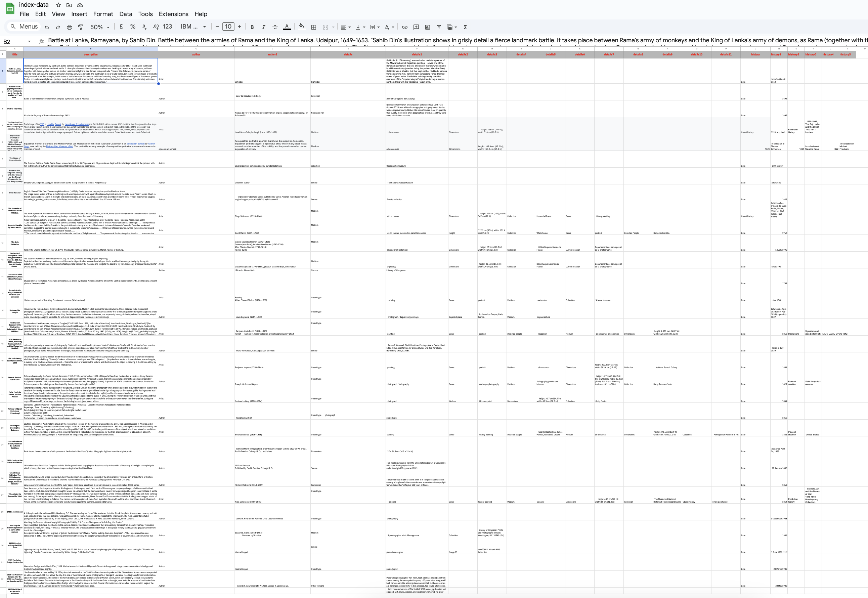868x598 pixels.
Task: Star the index-data document
Action: [58, 5]
